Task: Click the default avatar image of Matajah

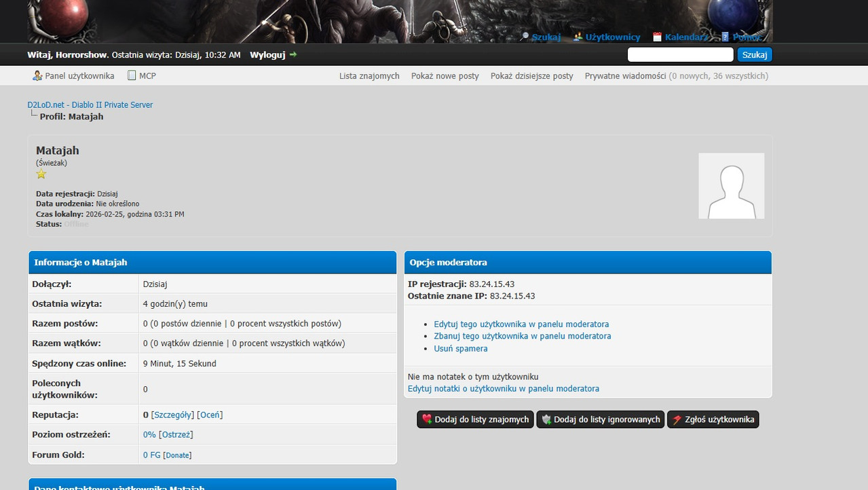Action: (x=732, y=185)
